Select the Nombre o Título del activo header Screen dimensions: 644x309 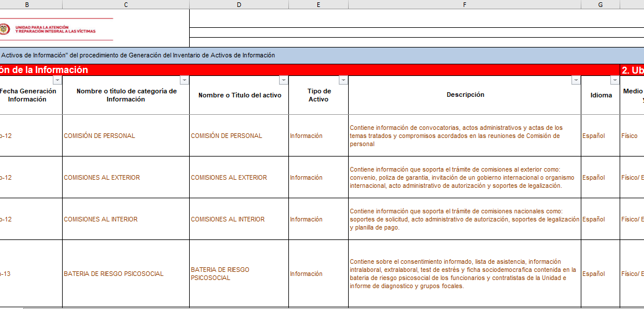[x=239, y=95]
